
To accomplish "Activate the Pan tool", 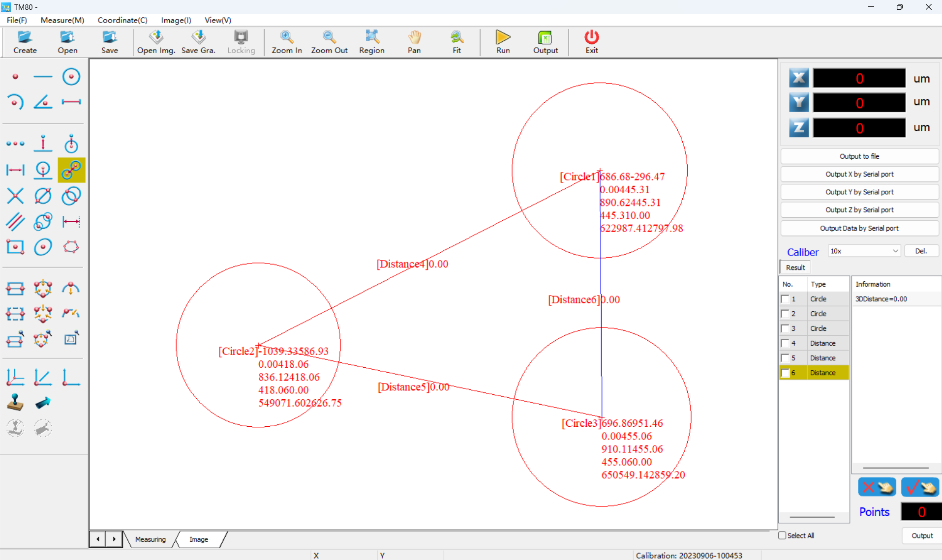I will coord(414,42).
